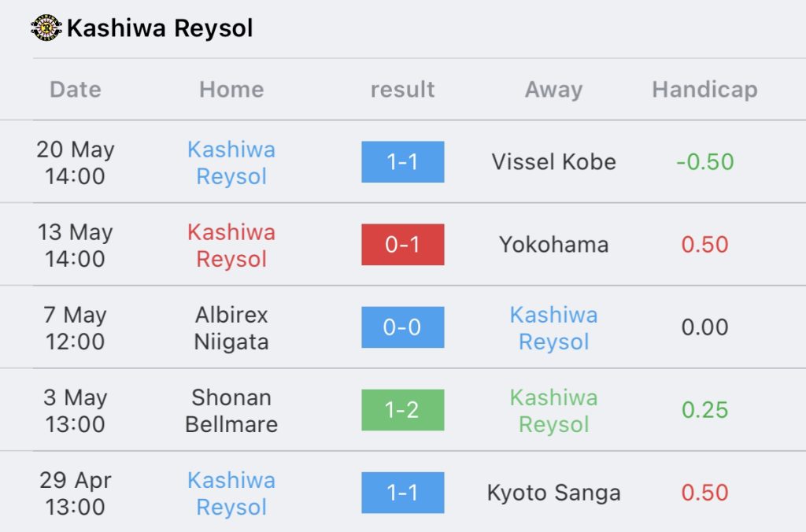Open the Albirex Niigata team link
This screenshot has width=806, height=532.
(231, 328)
